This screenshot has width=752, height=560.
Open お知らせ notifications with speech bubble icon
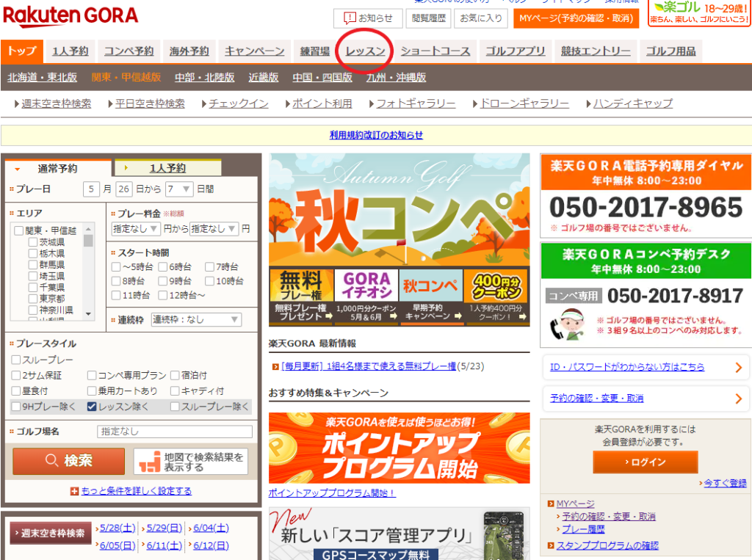(x=368, y=18)
